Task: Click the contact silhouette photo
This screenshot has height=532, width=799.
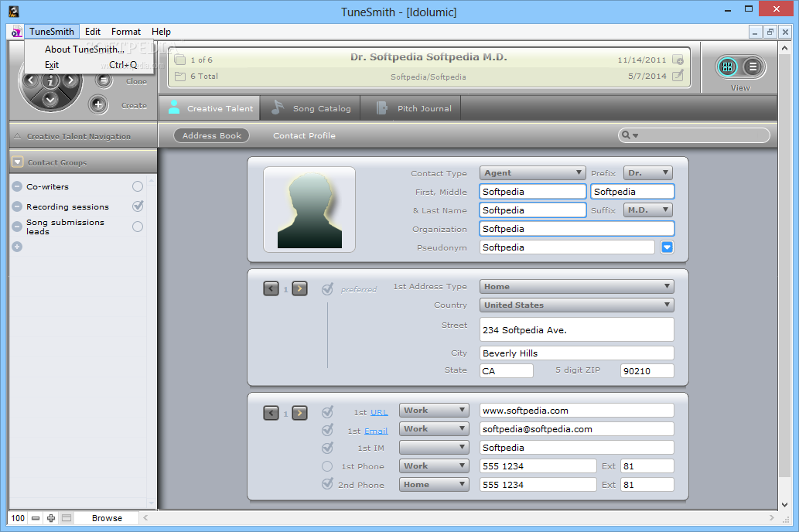Action: 309,210
